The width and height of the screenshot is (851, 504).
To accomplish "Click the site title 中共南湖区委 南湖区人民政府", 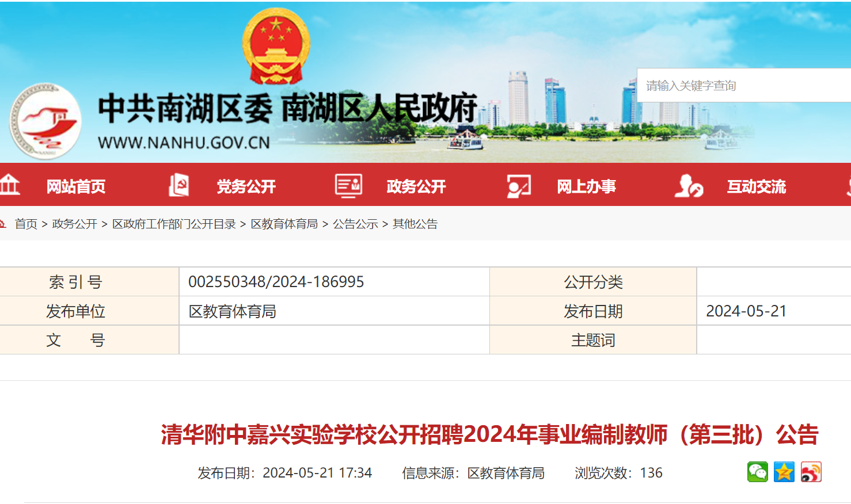I will pos(288,108).
